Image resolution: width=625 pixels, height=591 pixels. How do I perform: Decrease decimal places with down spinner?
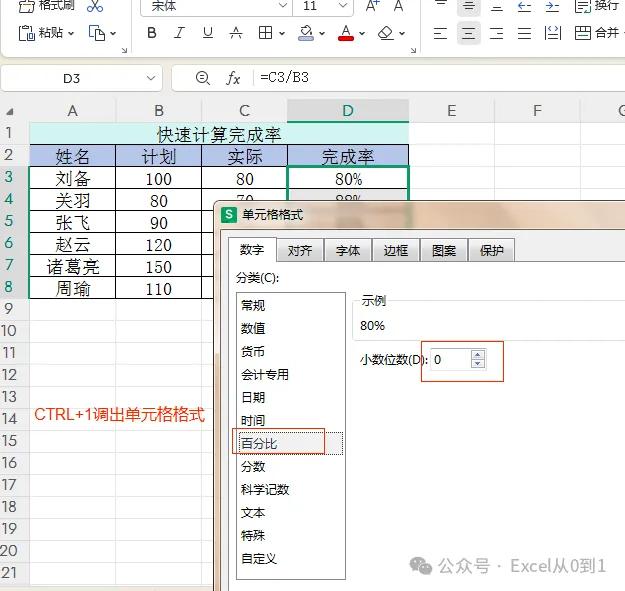[478, 363]
